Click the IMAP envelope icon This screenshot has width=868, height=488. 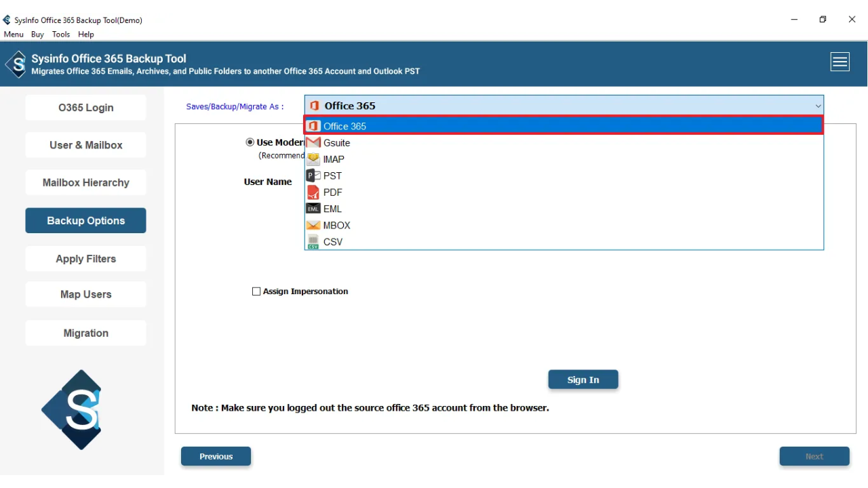313,159
